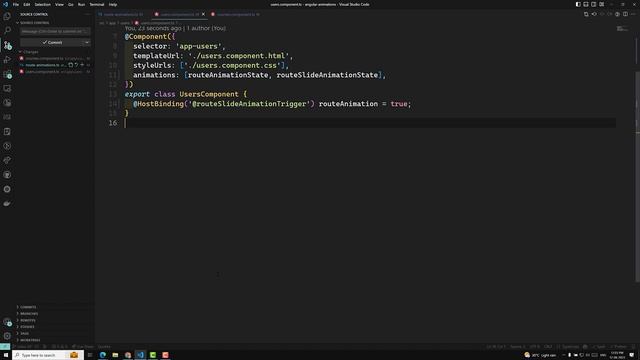Open the Selection menu

[42, 4]
